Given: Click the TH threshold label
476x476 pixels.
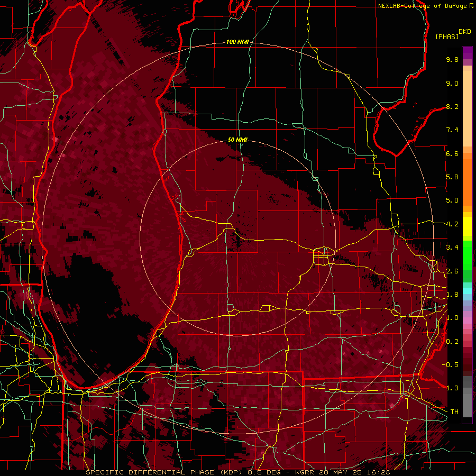Looking at the screenshot, I should (454, 412).
